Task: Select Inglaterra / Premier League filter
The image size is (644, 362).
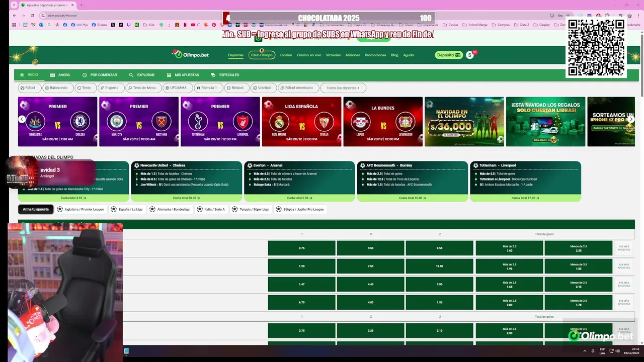Action: pyautogui.click(x=80, y=209)
